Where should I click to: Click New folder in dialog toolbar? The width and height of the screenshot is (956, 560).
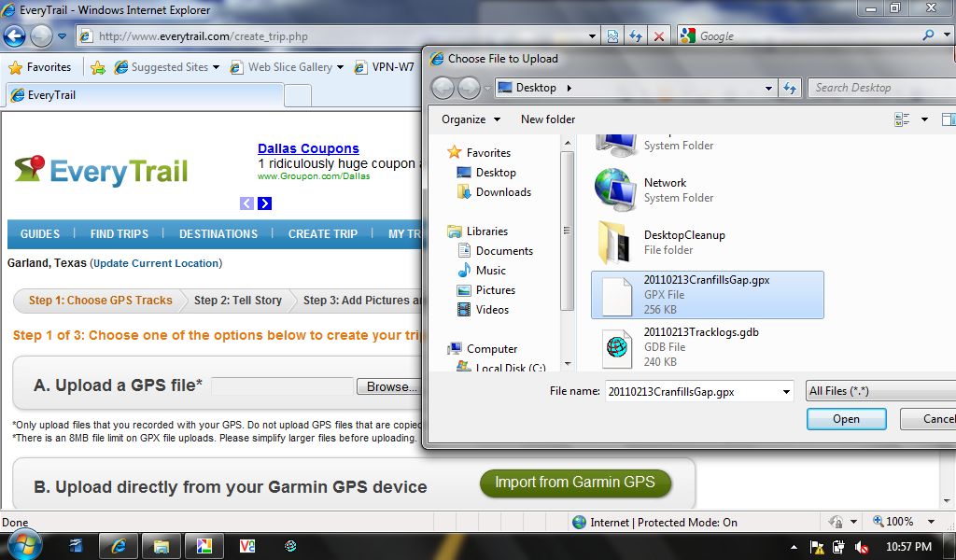tap(547, 119)
